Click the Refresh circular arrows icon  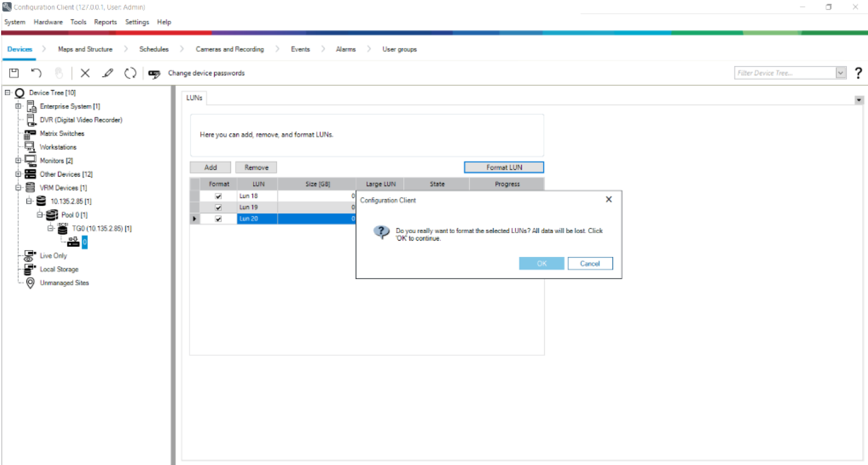[x=130, y=73]
